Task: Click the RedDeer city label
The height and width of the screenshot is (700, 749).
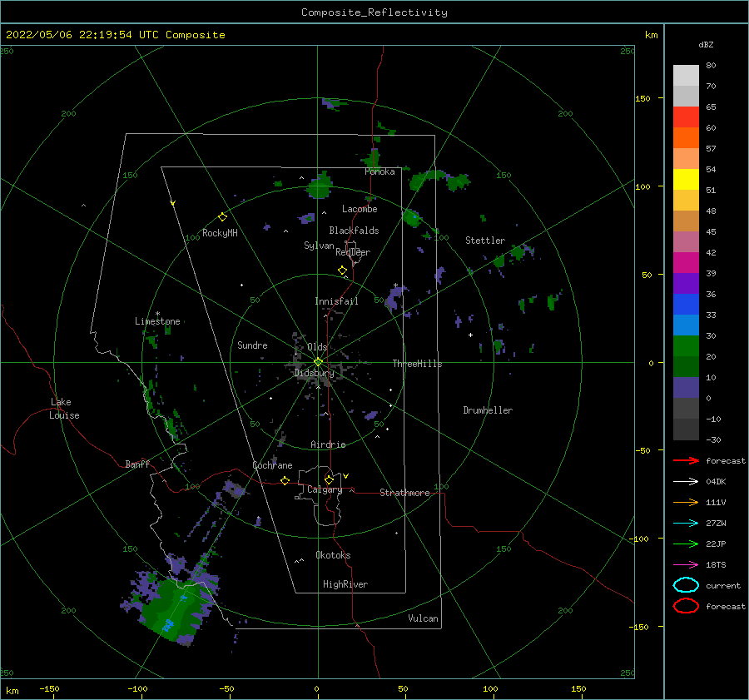Action: click(353, 252)
